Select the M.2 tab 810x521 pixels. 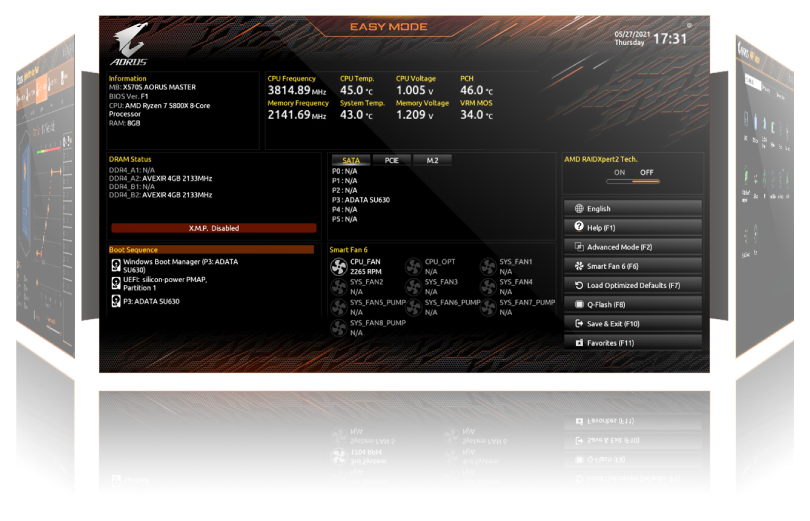432,161
